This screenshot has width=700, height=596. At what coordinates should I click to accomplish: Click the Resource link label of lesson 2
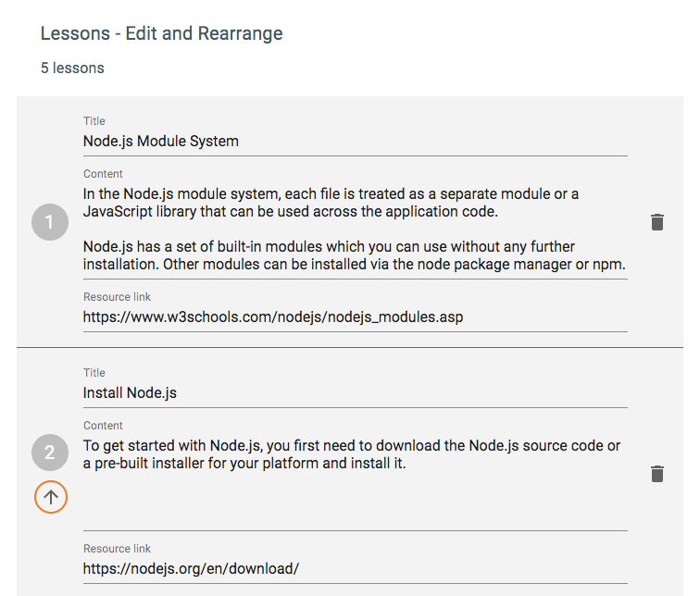[x=117, y=549]
